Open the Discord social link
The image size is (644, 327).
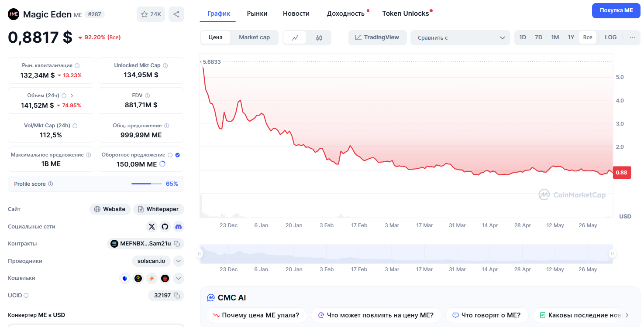[x=178, y=226]
